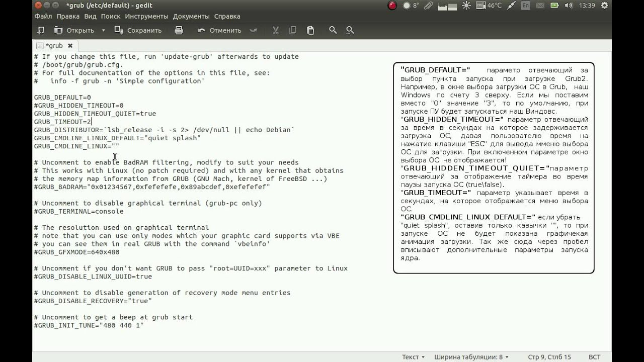Save the file with Сохранить button
The width and height of the screenshot is (644, 362).
[138, 30]
